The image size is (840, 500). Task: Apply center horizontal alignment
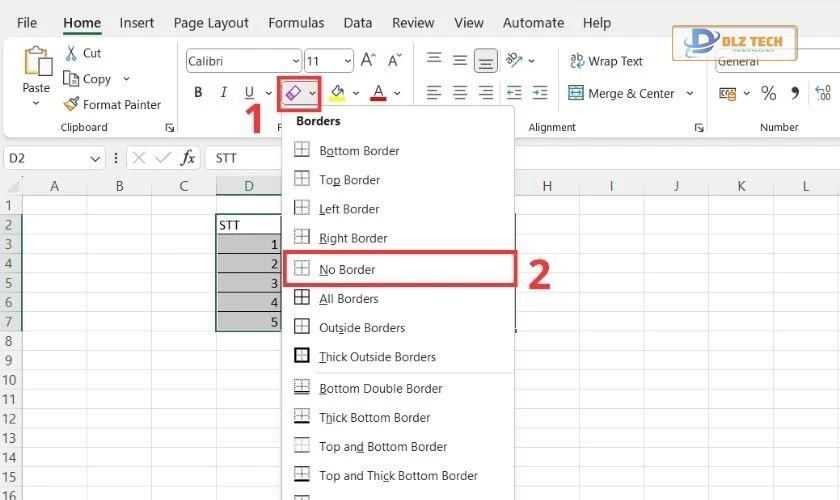tap(460, 93)
